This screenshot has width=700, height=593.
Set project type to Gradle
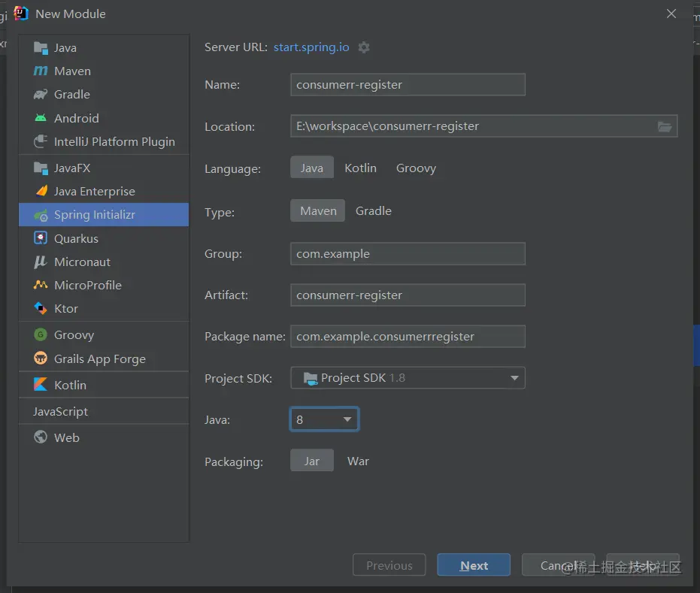373,210
